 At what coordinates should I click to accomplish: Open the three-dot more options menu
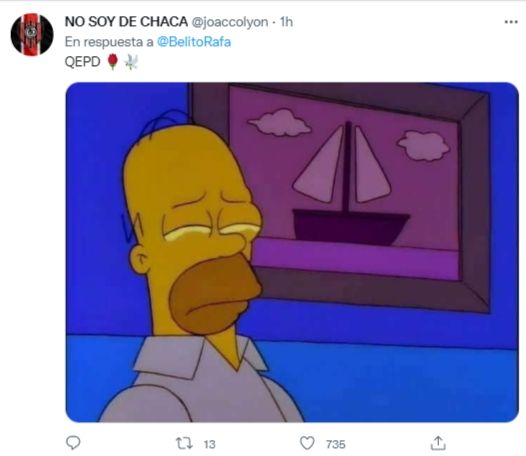click(x=511, y=22)
